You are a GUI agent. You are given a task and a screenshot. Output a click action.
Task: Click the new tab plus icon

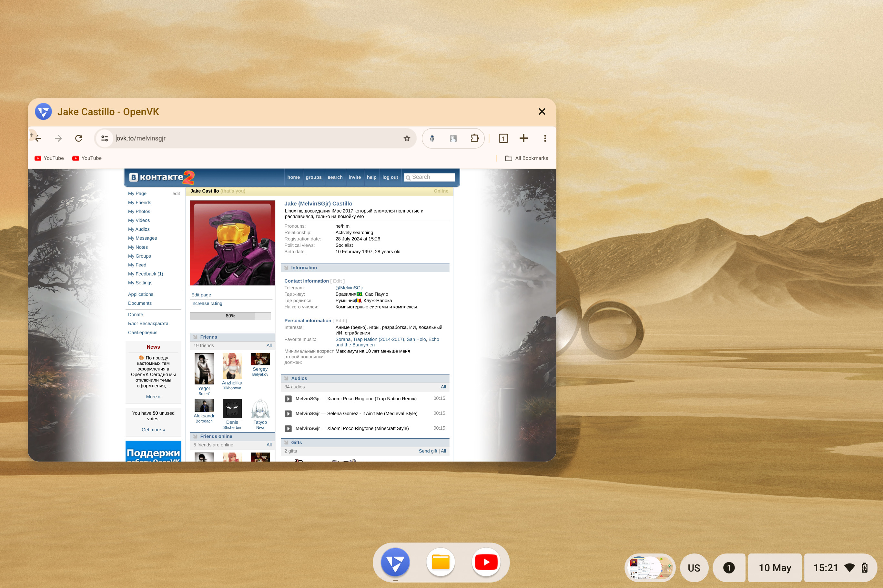pos(523,138)
